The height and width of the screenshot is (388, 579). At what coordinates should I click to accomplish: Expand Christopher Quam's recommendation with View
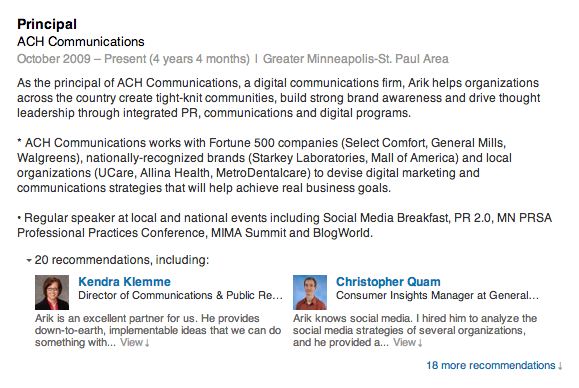407,342
